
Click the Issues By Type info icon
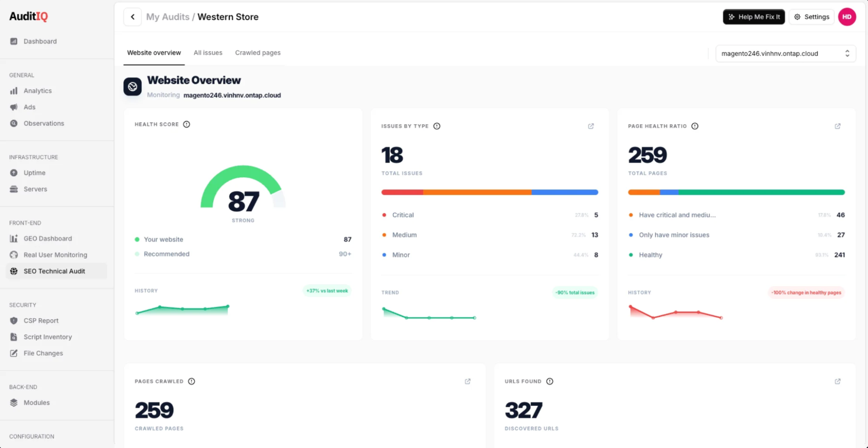tap(437, 126)
